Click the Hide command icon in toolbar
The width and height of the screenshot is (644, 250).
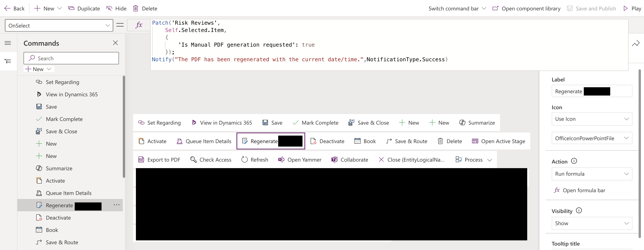[x=109, y=8]
